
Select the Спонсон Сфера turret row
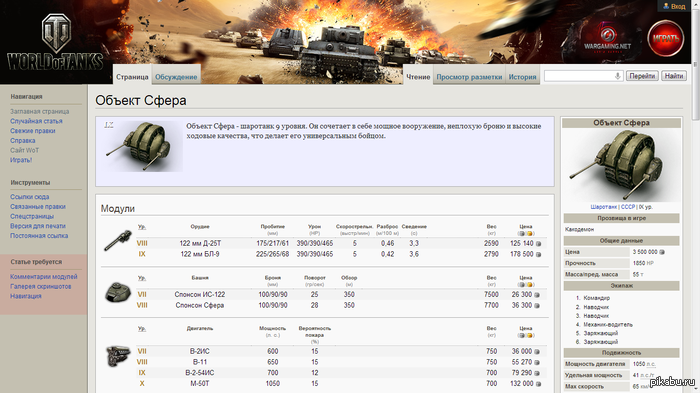(342, 305)
